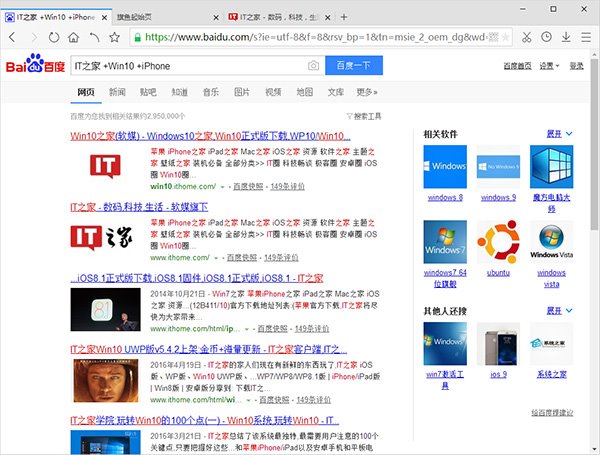Screen dimensions: 600x455
Task: Open the 登录 login link
Action: click(x=576, y=65)
